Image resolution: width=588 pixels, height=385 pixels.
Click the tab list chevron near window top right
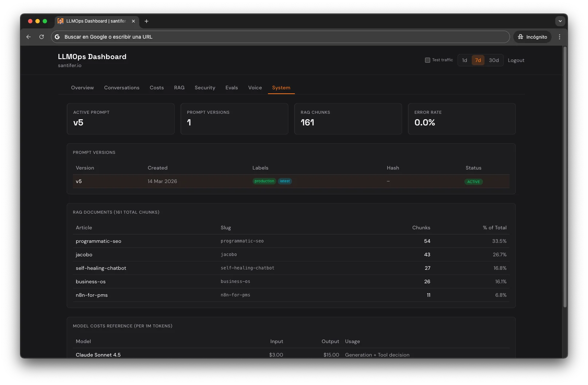[560, 21]
